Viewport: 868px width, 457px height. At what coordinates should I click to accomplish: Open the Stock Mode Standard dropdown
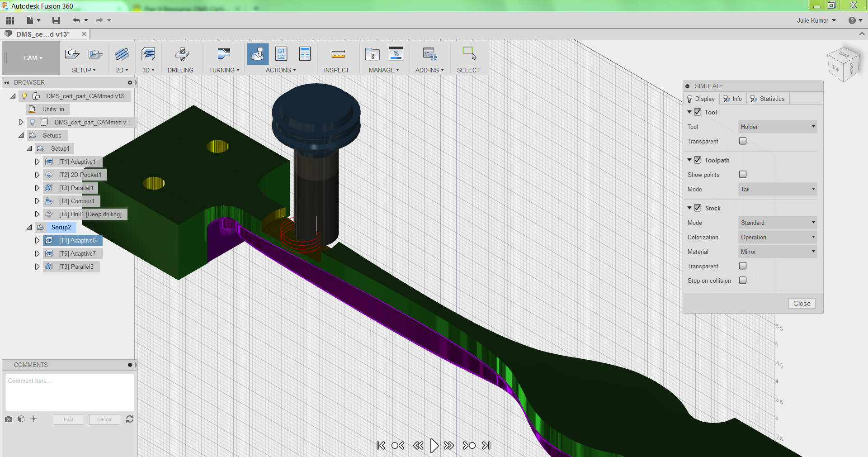(778, 223)
